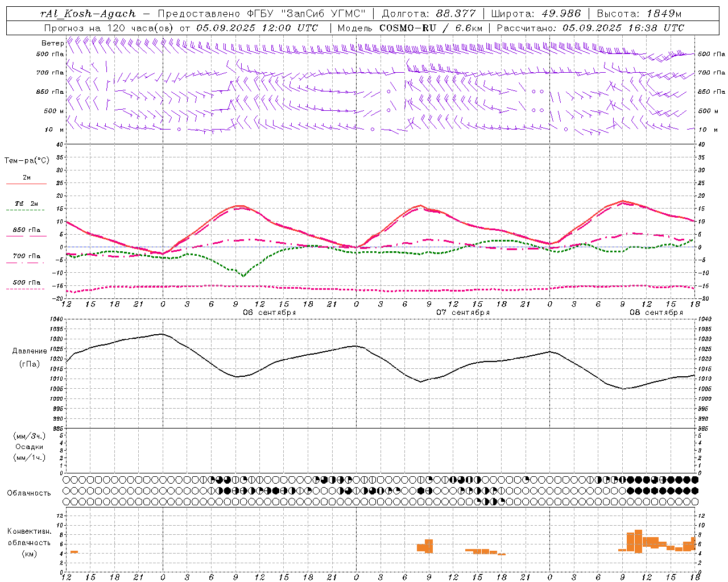Click the pressure curve's highest peak
This screenshot has width=728, height=582.
(162, 334)
